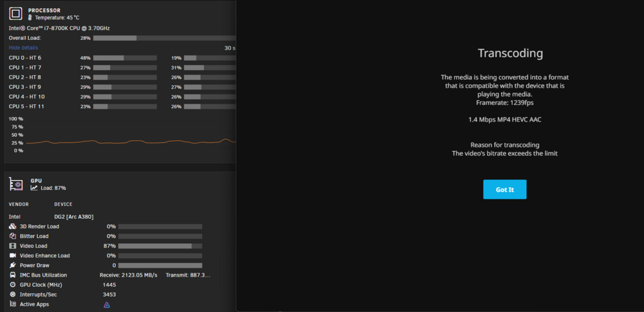Click the Video Load film icon

(x=13, y=246)
